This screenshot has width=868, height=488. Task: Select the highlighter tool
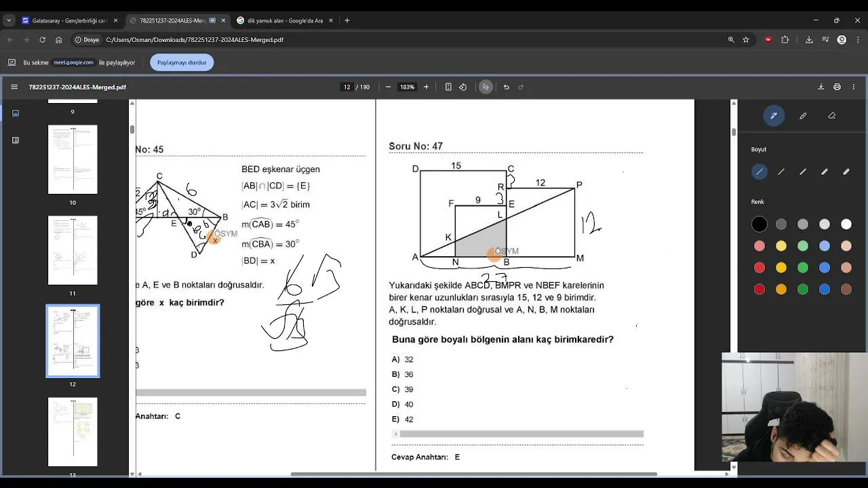pos(803,116)
